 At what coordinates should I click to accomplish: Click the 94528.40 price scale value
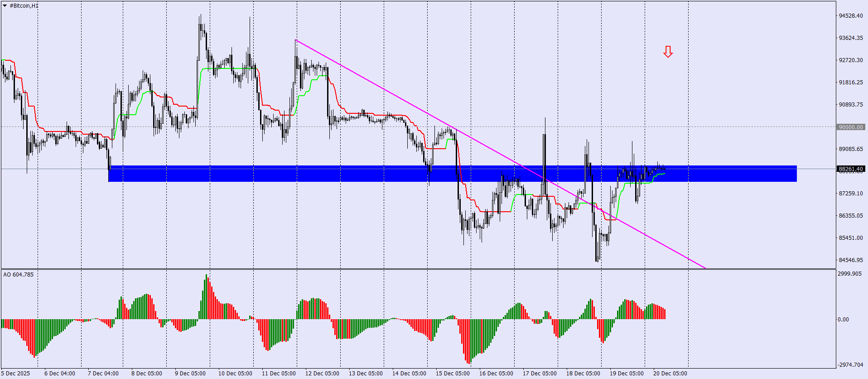tap(851, 16)
